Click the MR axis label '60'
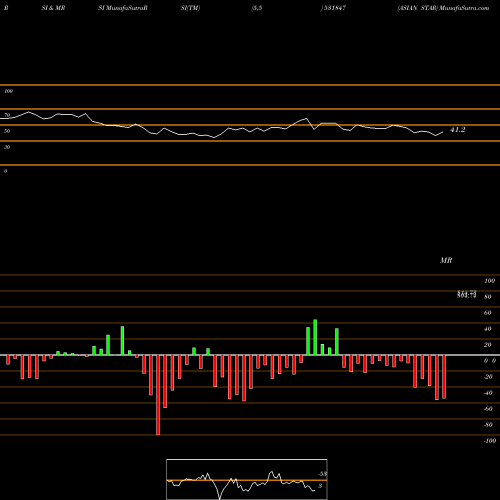 click(x=487, y=313)
